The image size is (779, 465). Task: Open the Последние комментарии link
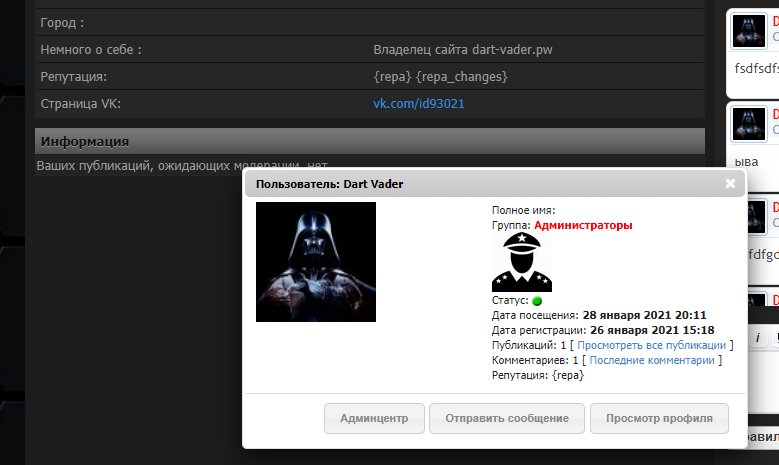click(x=652, y=360)
